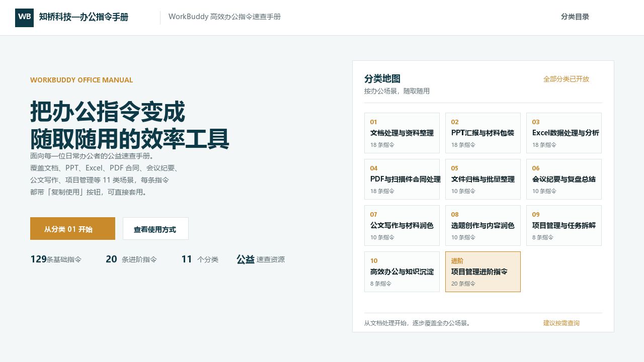Viewport: 644px width, 362px height.
Task: Click the 公益 速查资源 statistic
Action: pos(261,259)
